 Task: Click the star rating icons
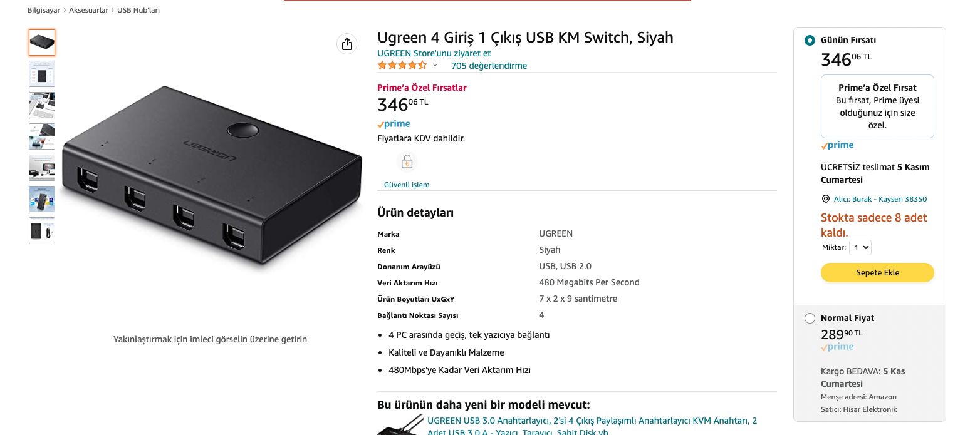(402, 65)
